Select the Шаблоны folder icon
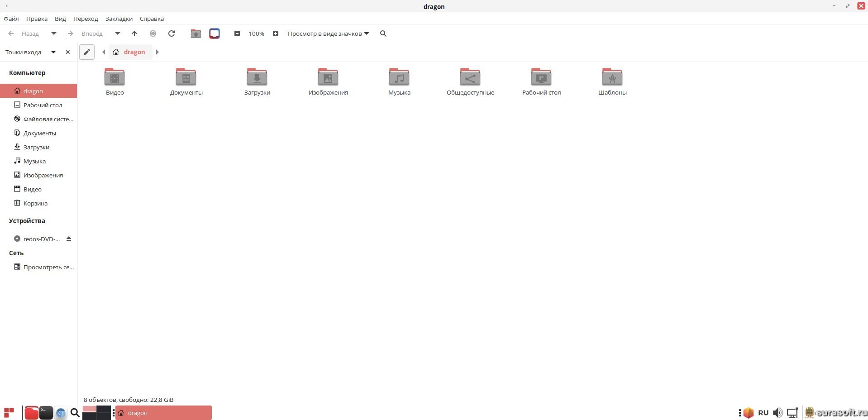This screenshot has height=420, width=868. (612, 76)
